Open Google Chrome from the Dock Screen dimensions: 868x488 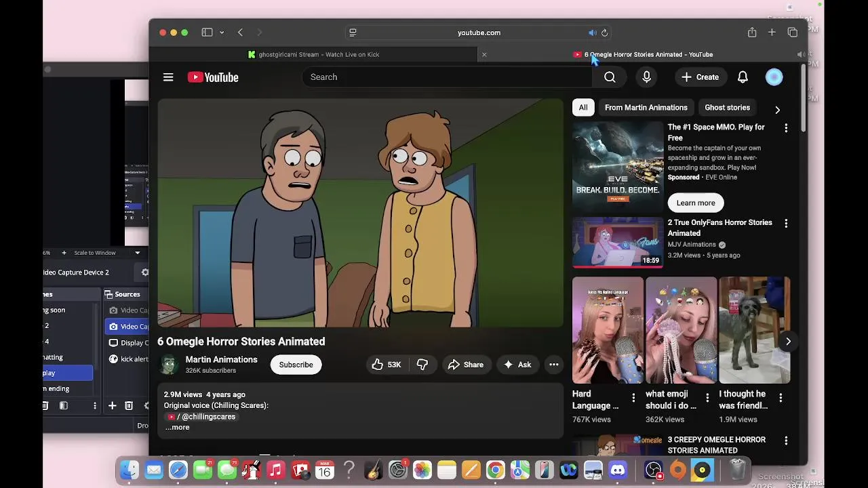pos(496,470)
